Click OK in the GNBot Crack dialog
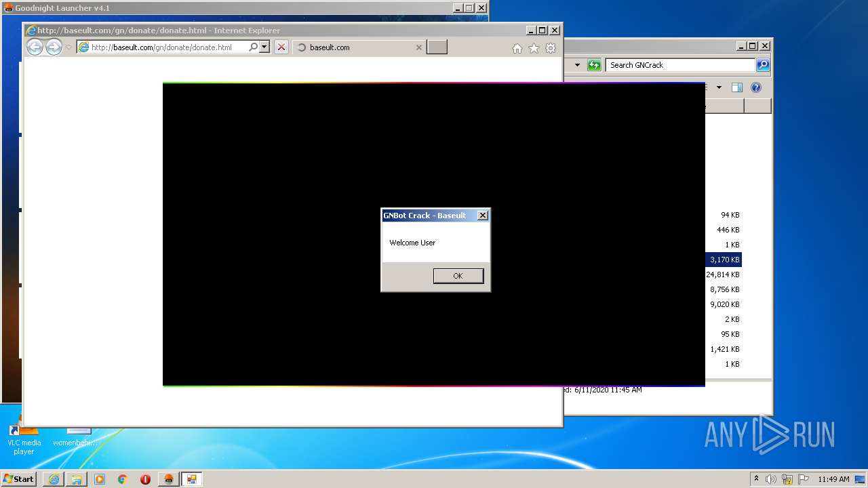This screenshot has width=868, height=488. (458, 276)
